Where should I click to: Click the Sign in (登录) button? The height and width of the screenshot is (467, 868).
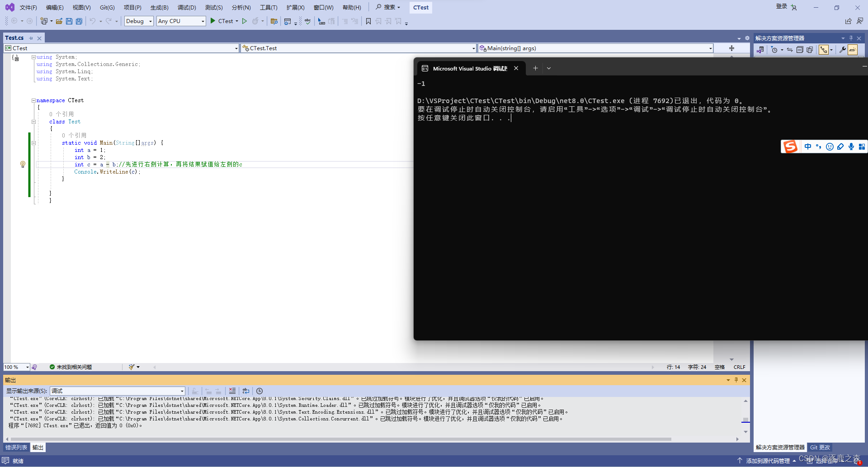point(786,7)
